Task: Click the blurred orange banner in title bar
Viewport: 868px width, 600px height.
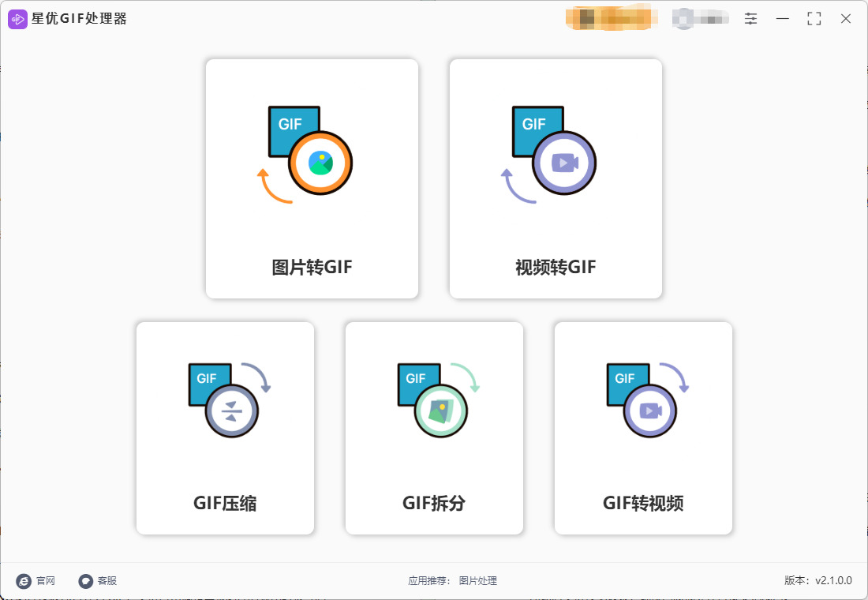Action: (612, 18)
